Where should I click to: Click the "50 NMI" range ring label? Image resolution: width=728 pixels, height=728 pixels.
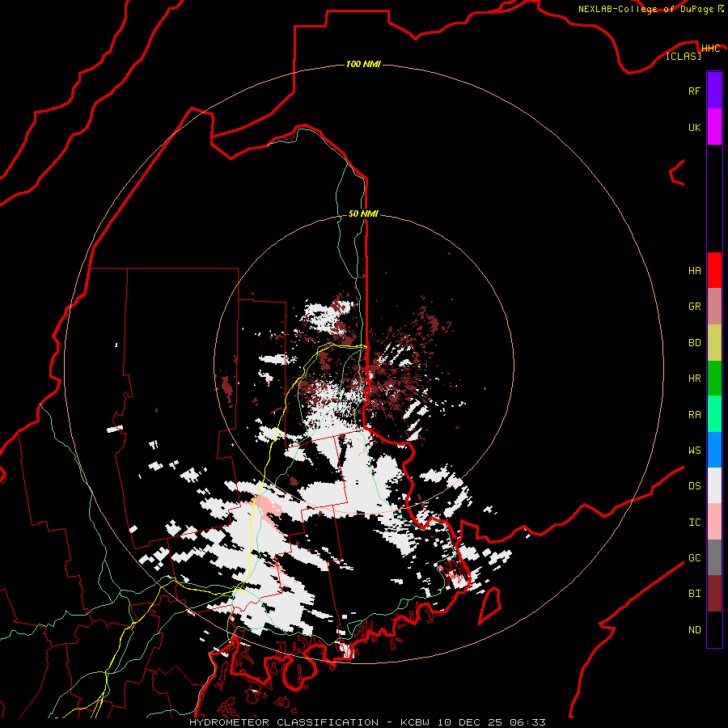(363, 214)
